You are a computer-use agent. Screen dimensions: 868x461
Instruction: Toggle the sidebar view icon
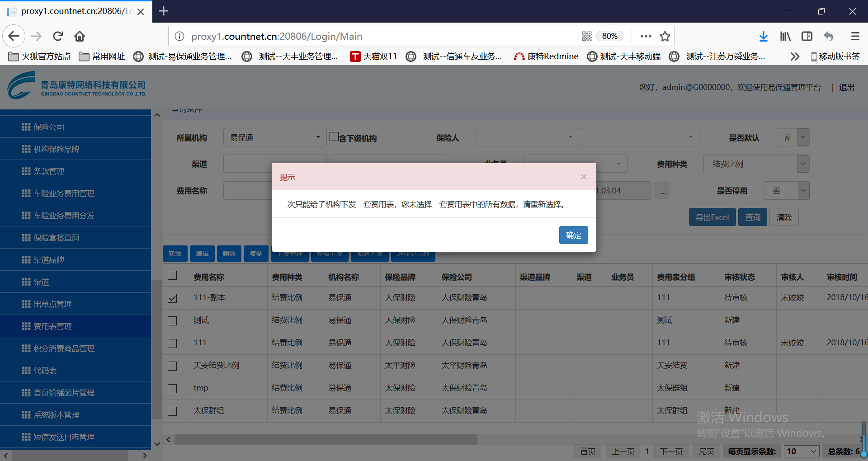807,36
